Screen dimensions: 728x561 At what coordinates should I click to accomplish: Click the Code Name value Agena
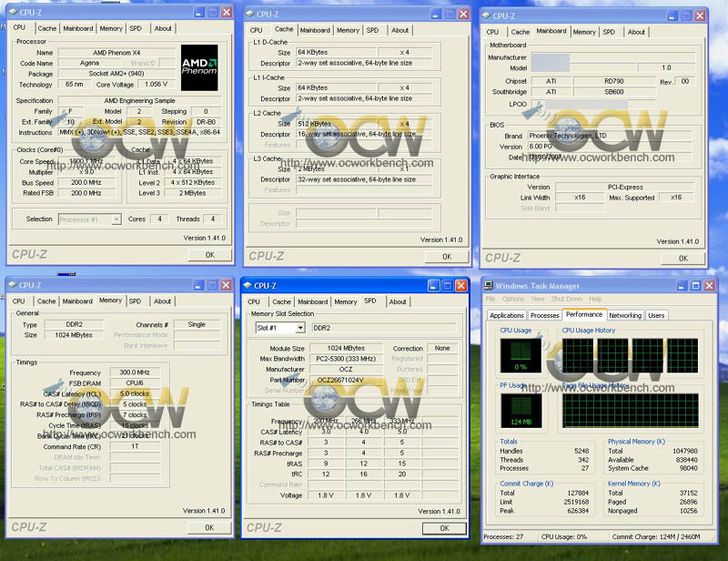tap(89, 63)
